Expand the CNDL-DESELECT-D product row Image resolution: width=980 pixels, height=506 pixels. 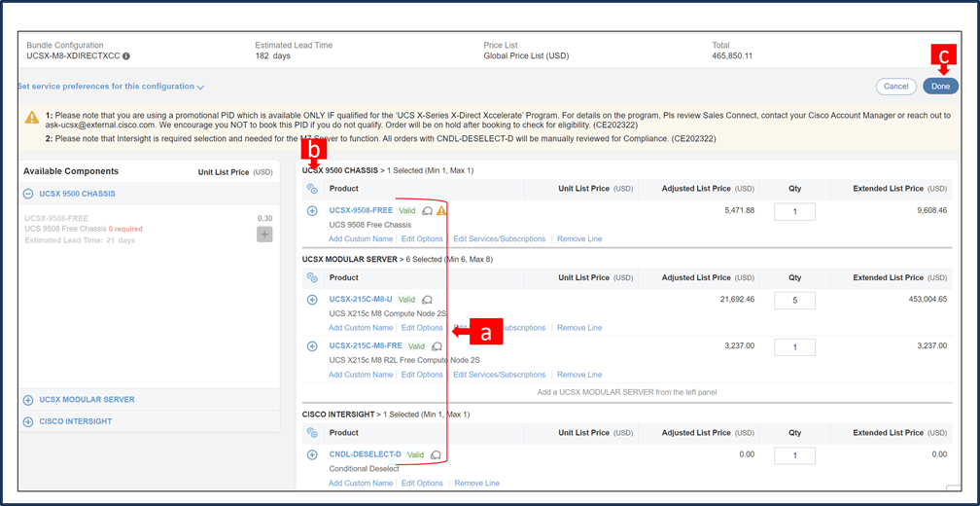coord(312,454)
